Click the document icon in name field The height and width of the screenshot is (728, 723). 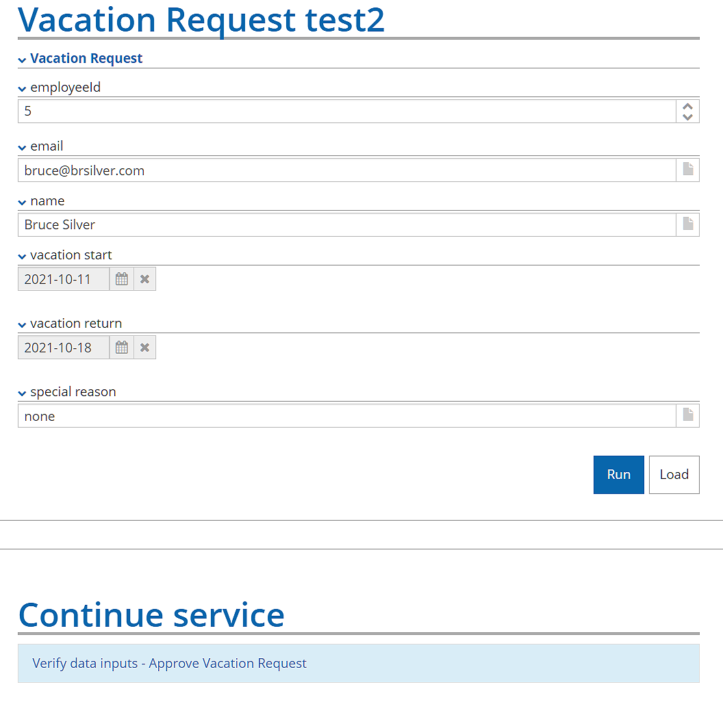click(687, 224)
